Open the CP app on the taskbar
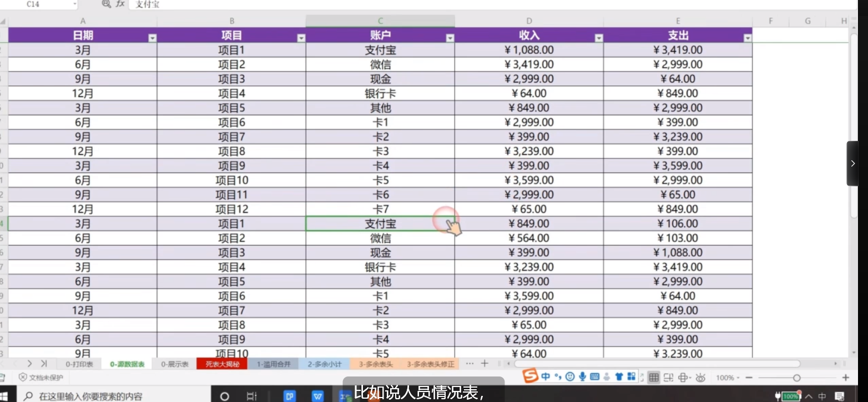Viewport: 868px width, 402px height. point(289,396)
